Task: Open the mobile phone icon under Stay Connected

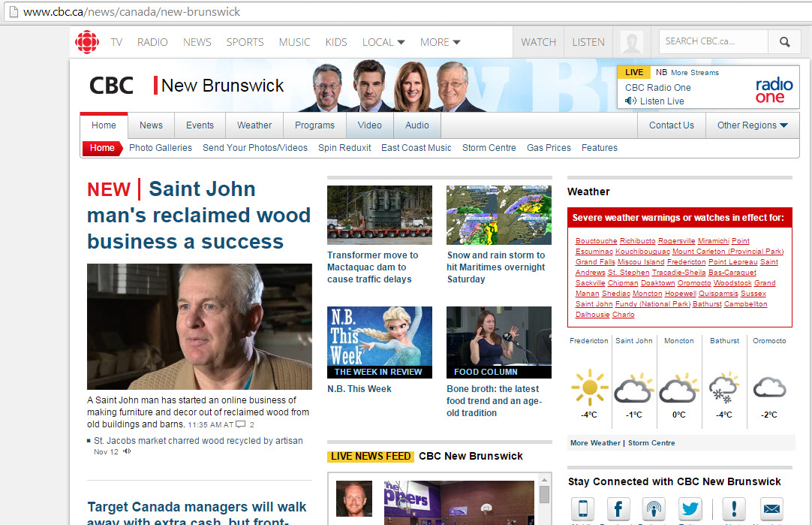Action: tap(582, 508)
